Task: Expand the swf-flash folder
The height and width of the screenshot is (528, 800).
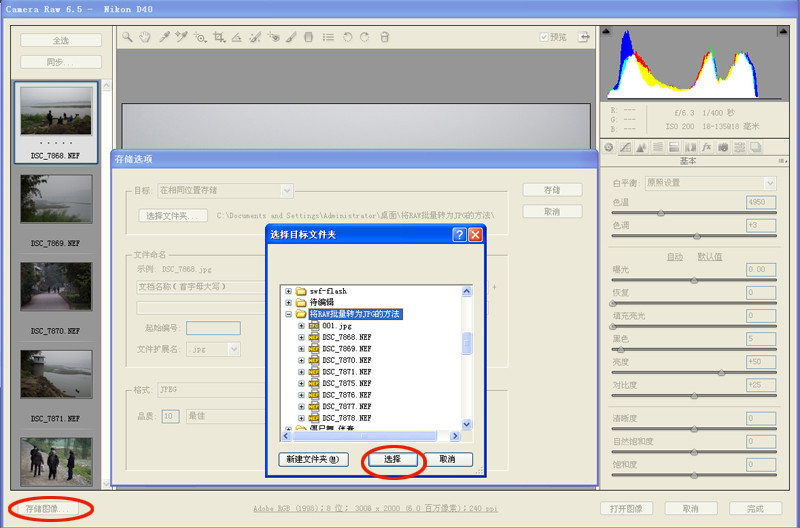Action: coord(289,291)
